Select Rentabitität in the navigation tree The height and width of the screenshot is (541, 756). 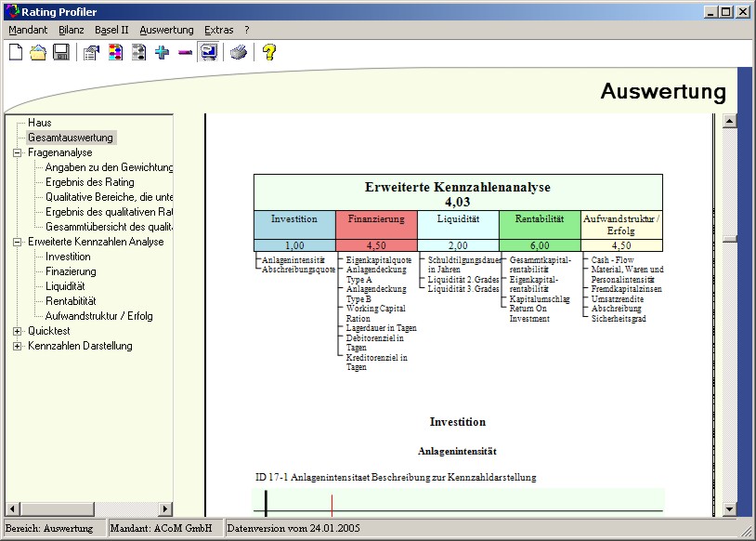(71, 301)
